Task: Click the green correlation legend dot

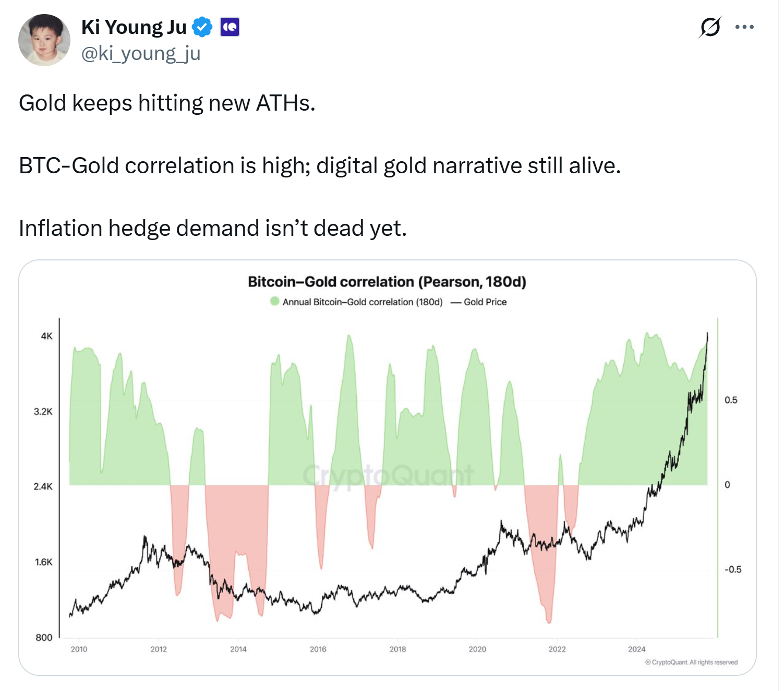Action: (274, 301)
